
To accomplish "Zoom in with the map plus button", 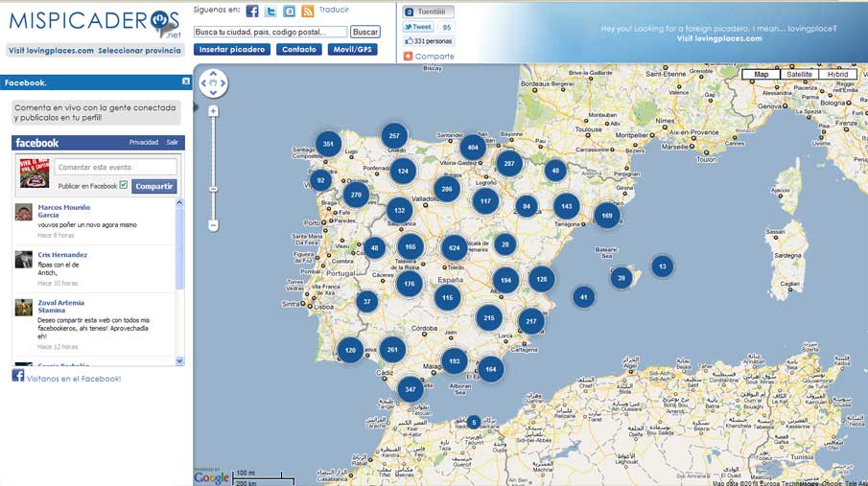I will click(213, 111).
